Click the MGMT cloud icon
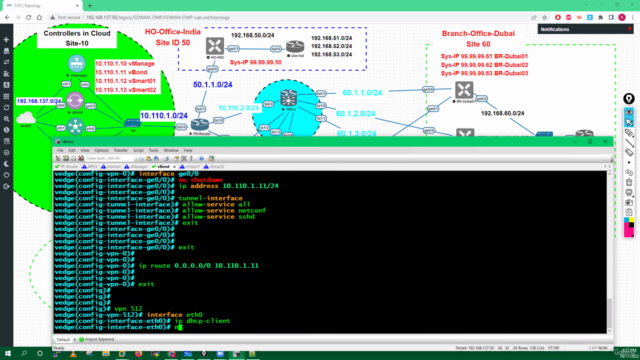The height and width of the screenshot is (360, 640). click(26, 118)
